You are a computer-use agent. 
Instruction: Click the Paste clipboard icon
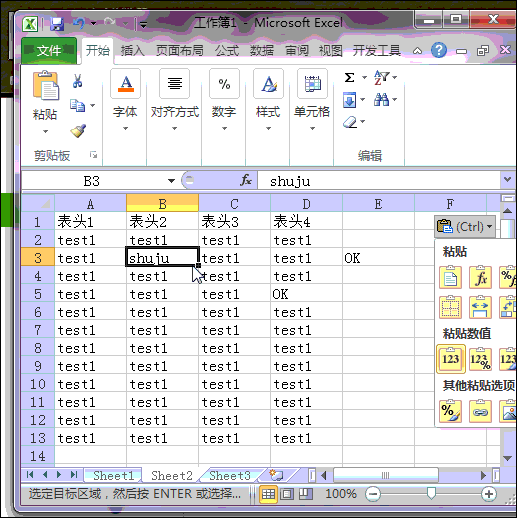tap(46, 85)
